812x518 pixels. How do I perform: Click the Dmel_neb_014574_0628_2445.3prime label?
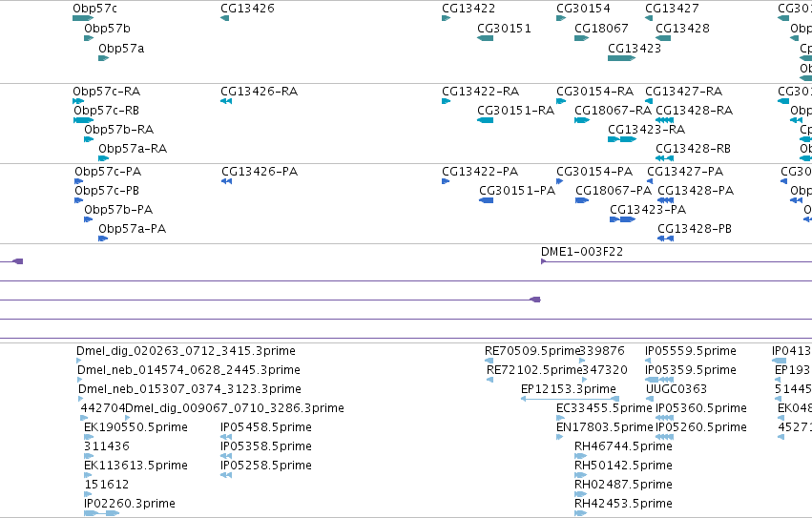click(189, 370)
